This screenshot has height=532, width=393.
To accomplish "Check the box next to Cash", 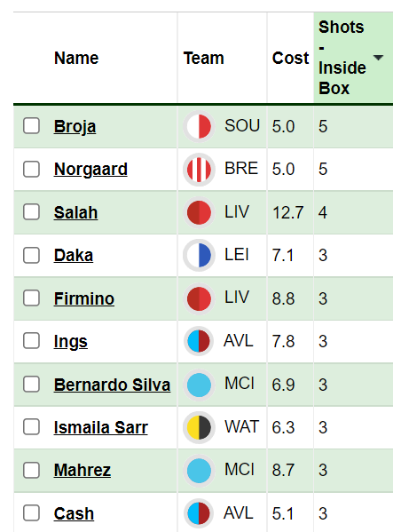I will [x=32, y=513].
